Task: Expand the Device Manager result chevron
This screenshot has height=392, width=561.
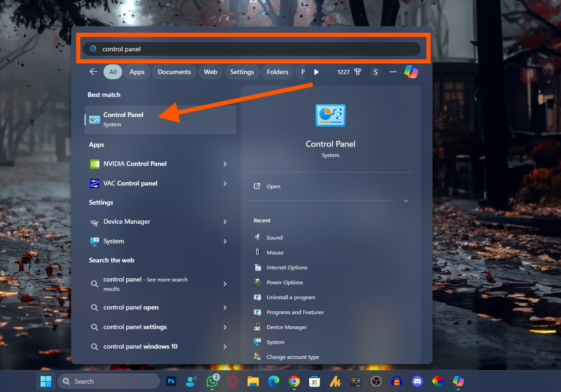Action: click(225, 221)
